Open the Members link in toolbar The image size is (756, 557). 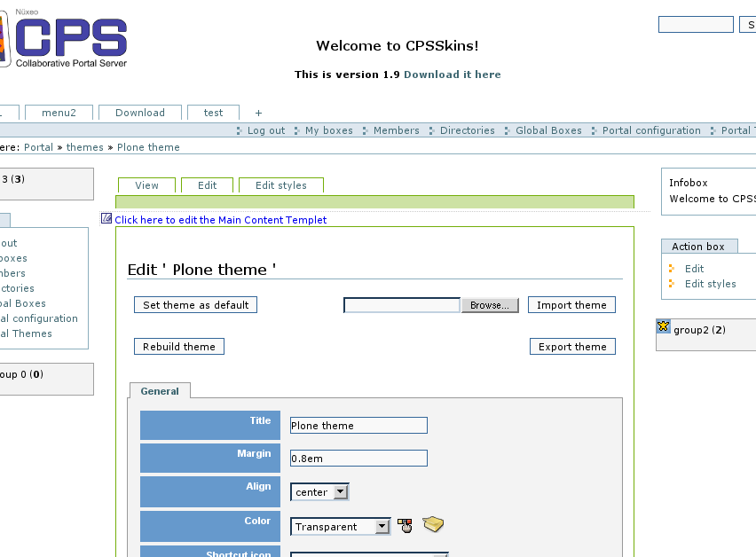click(397, 130)
